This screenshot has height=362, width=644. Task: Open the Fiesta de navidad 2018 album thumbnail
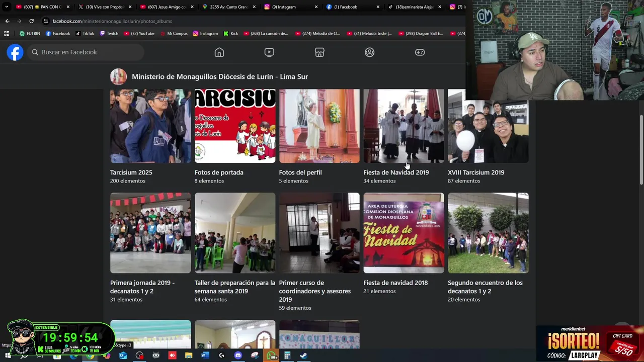click(404, 233)
